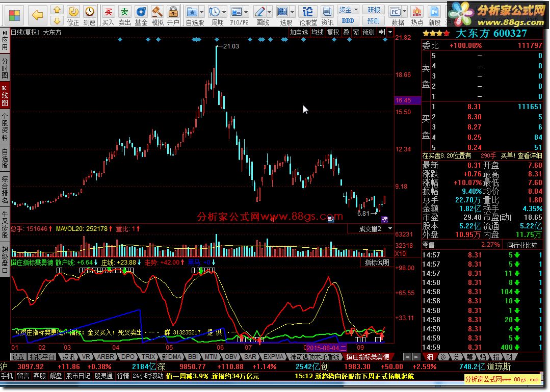Toggle the 均线 moving average display
The height and width of the screenshot is (392, 550).
[x=318, y=32]
